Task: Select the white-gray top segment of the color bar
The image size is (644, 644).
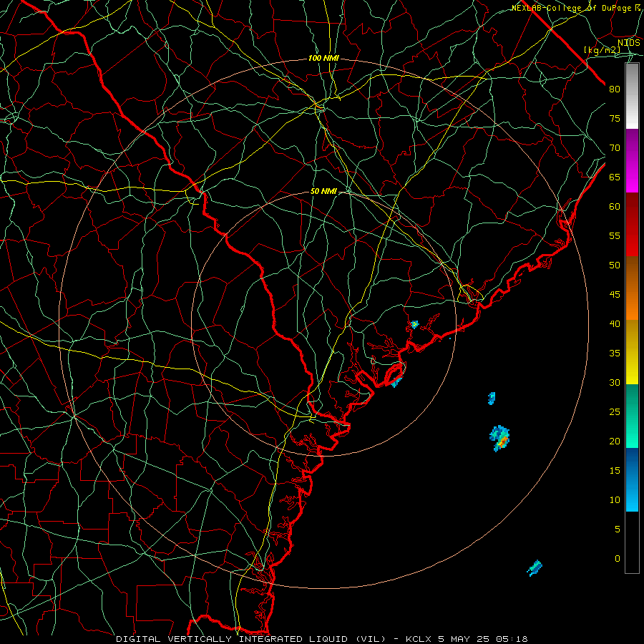Action: [x=632, y=96]
